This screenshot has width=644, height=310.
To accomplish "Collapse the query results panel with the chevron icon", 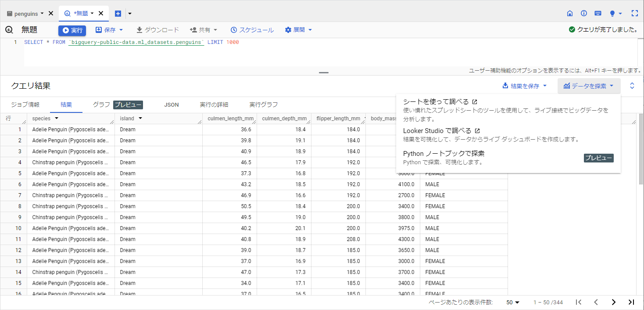I will pos(632,86).
